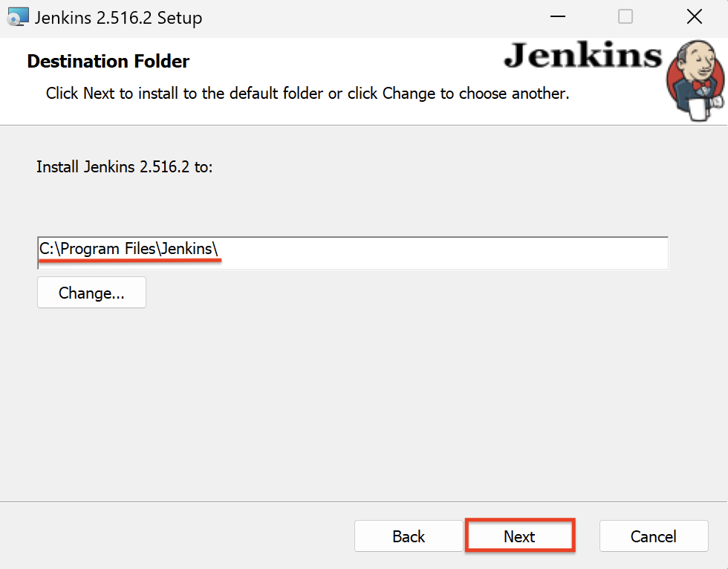Click the 'Destination Folder' heading
Image resolution: width=728 pixels, height=569 pixels.
point(108,61)
